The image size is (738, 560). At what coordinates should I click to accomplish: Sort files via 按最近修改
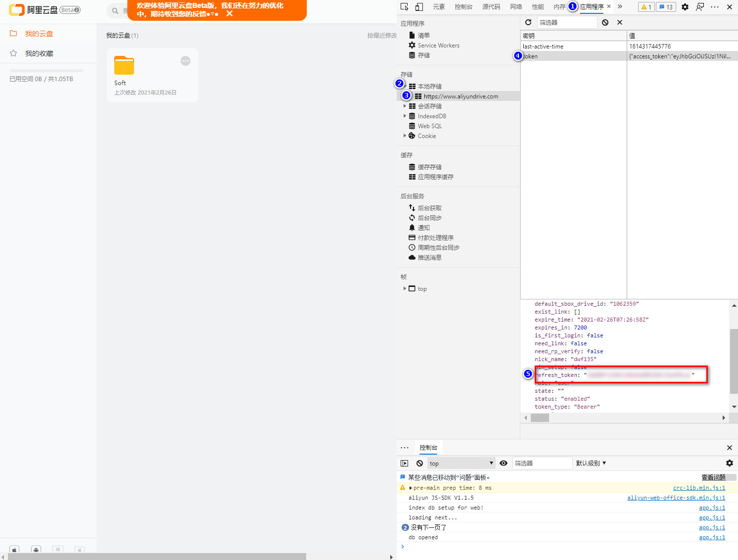point(382,36)
